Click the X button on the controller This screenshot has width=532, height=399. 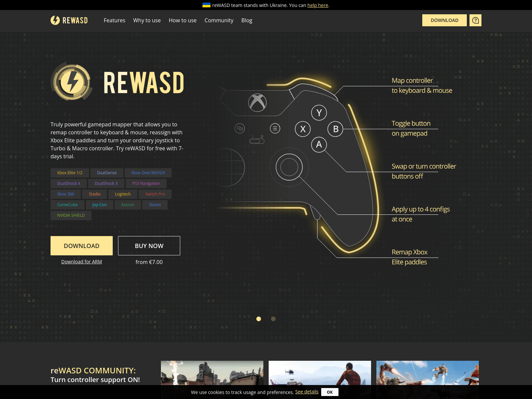point(303,129)
